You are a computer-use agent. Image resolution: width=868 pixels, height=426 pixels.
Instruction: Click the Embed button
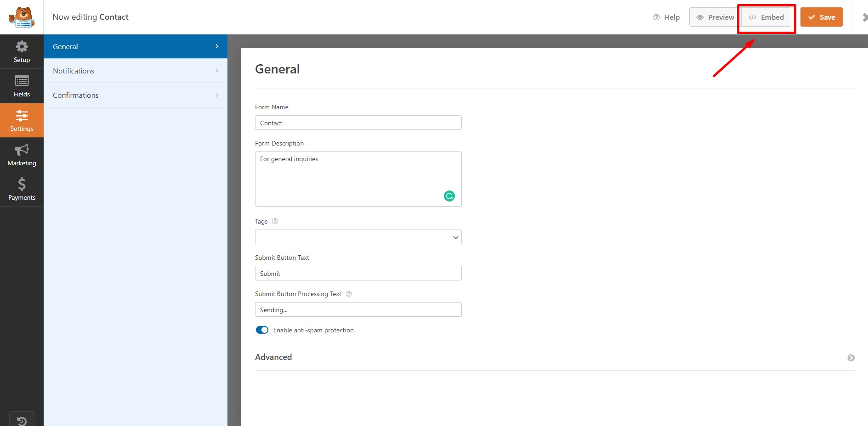pyautogui.click(x=766, y=17)
